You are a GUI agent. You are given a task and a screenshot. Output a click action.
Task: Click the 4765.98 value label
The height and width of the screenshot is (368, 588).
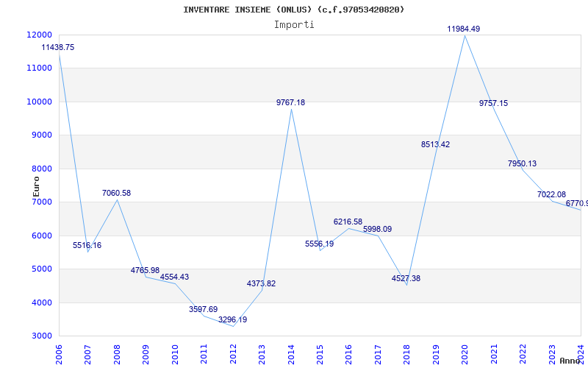pyautogui.click(x=145, y=270)
